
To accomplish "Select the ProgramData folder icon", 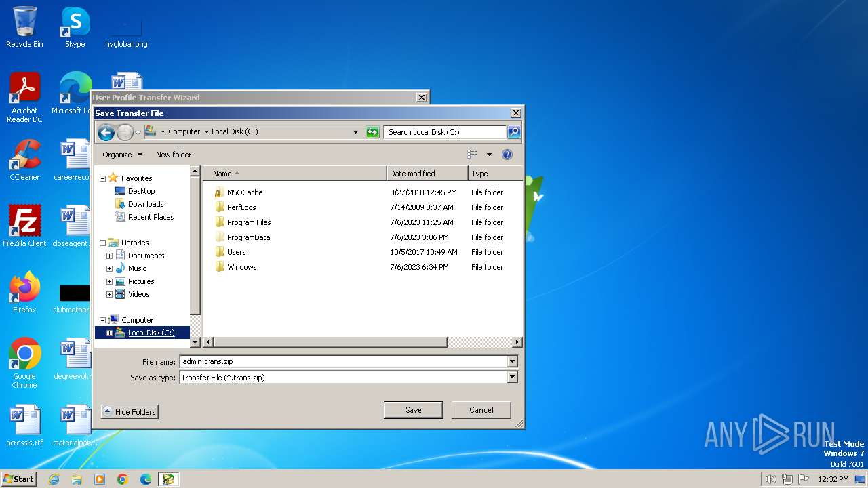I will [x=220, y=237].
